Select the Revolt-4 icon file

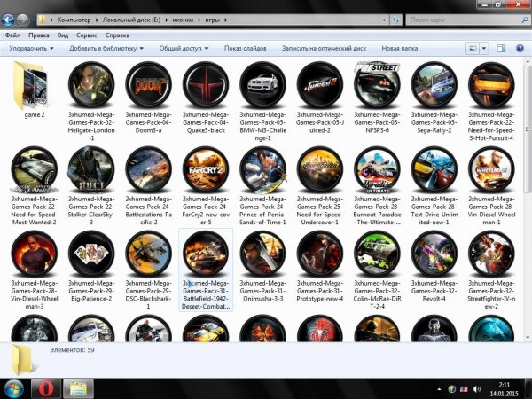click(434, 266)
